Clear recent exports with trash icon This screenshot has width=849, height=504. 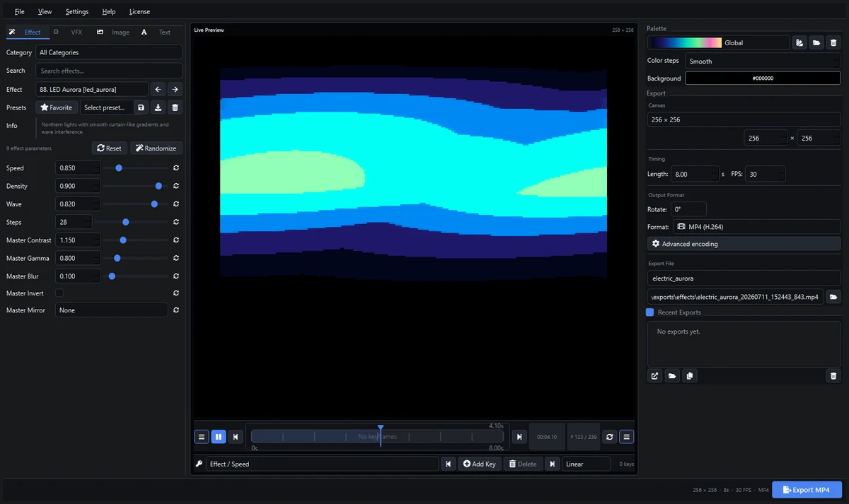[x=833, y=376]
